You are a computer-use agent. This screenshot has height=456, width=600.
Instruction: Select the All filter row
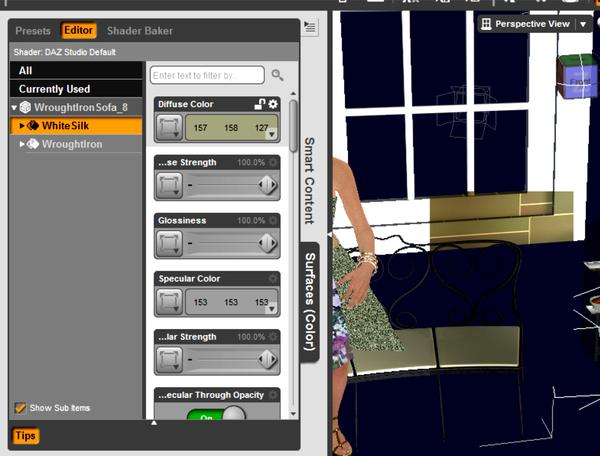click(x=76, y=70)
